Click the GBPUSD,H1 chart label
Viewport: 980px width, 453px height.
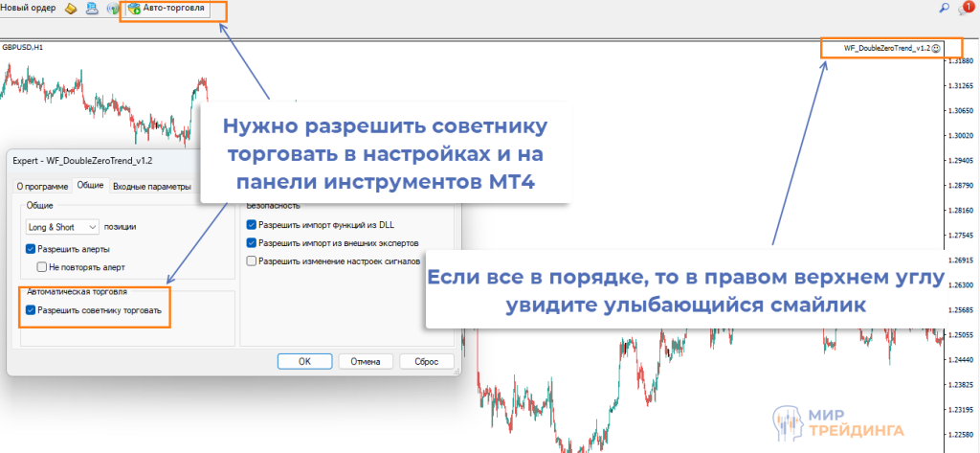coord(23,47)
